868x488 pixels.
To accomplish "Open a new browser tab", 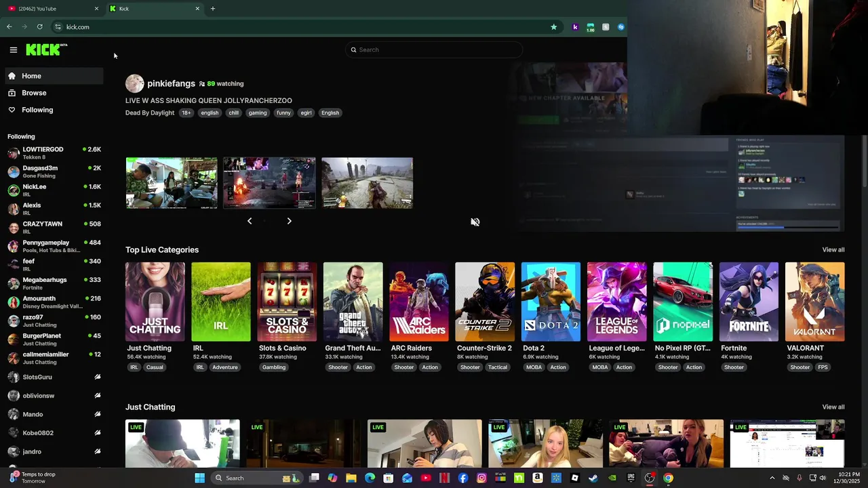I will pyautogui.click(x=213, y=9).
